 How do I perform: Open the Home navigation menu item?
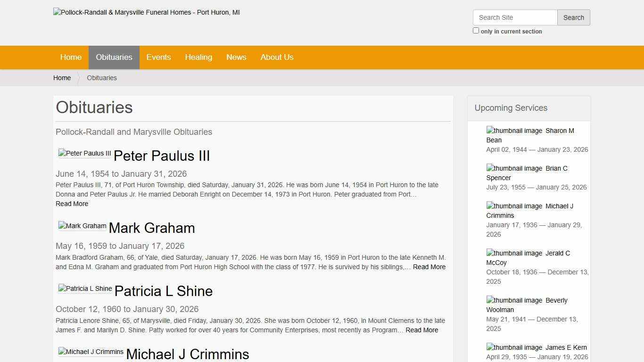71,58
